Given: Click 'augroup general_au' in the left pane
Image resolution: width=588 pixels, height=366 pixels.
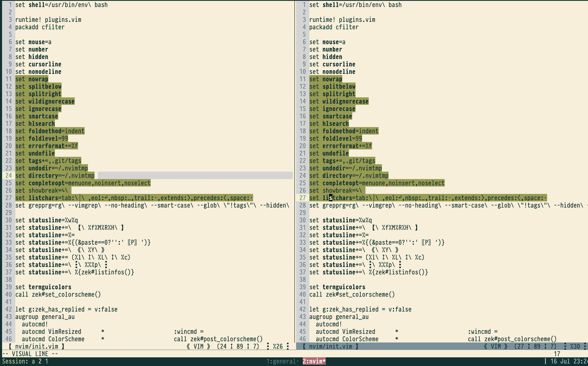Looking at the screenshot, I should (x=45, y=317).
